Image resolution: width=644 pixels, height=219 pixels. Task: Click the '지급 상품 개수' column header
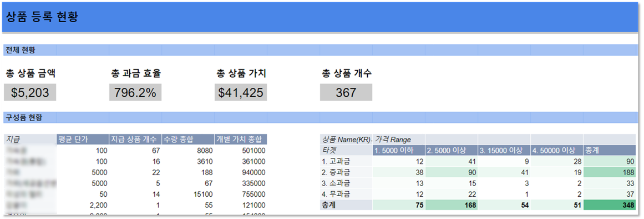135,139
